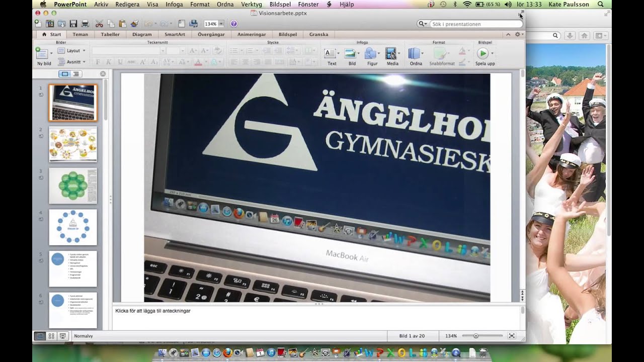Click the Save floppy disk icon
This screenshot has width=644, height=362.
click(x=73, y=24)
